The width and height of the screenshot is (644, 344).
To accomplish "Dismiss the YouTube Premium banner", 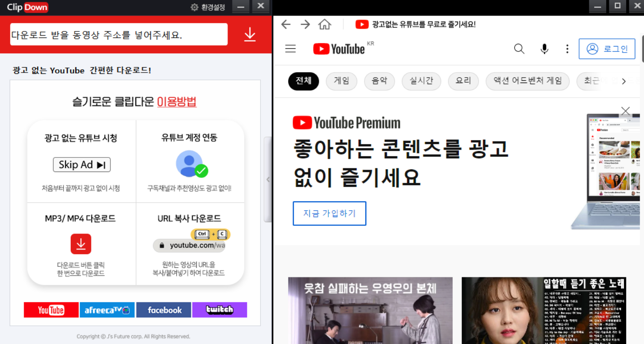I will coord(626,110).
